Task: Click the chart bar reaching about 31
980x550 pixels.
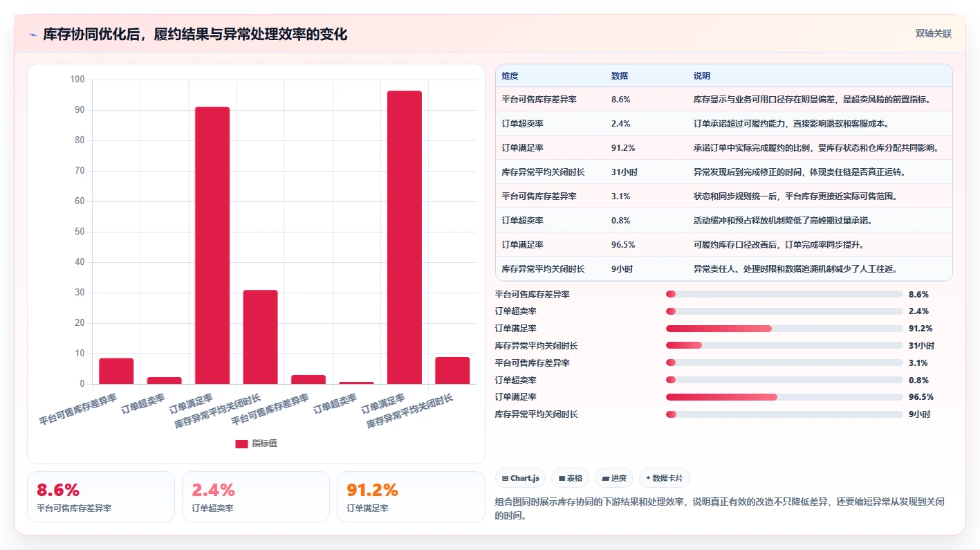Action: coord(260,337)
